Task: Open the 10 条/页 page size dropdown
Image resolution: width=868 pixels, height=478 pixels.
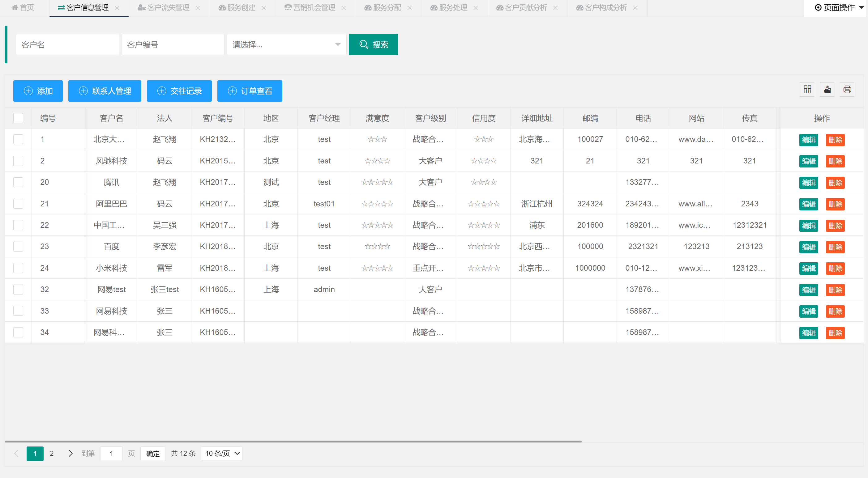Action: (222, 453)
